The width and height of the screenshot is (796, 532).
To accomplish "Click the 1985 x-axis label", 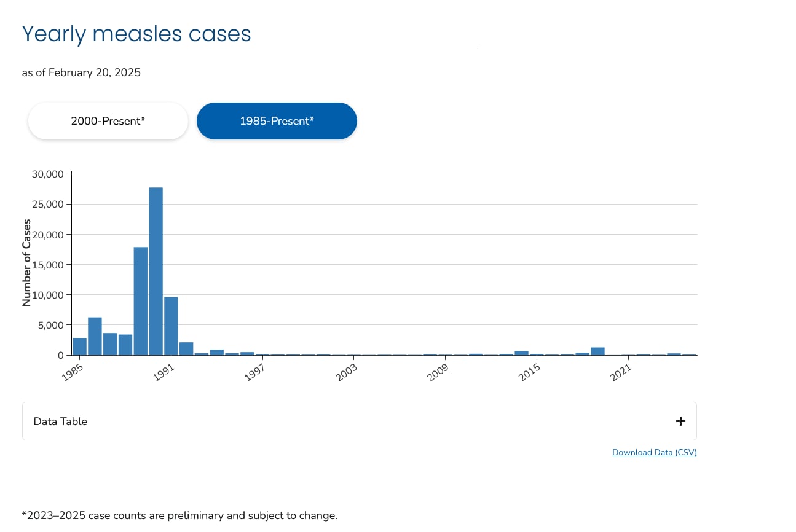I will (x=73, y=372).
